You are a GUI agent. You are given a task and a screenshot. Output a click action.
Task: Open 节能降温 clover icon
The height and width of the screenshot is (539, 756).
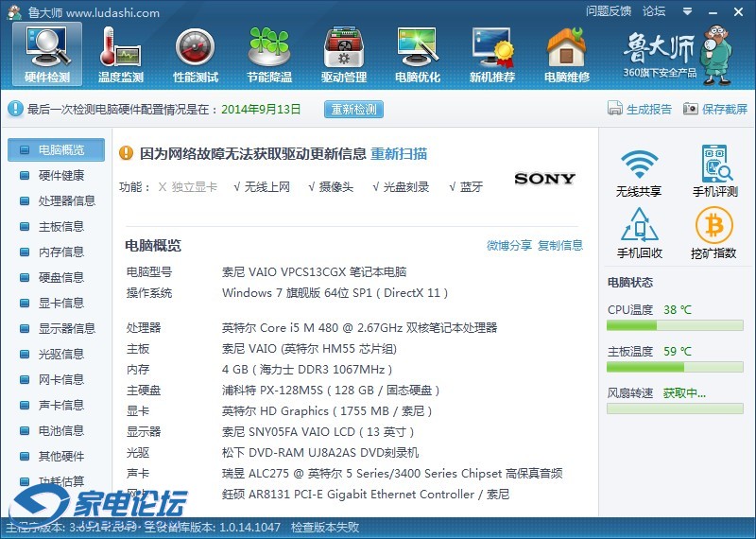[269, 54]
